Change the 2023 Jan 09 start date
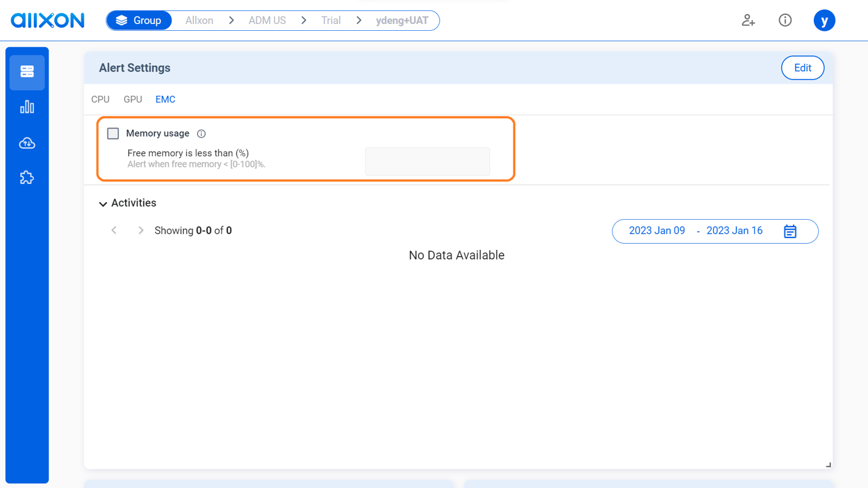868x488 pixels. pyautogui.click(x=657, y=231)
